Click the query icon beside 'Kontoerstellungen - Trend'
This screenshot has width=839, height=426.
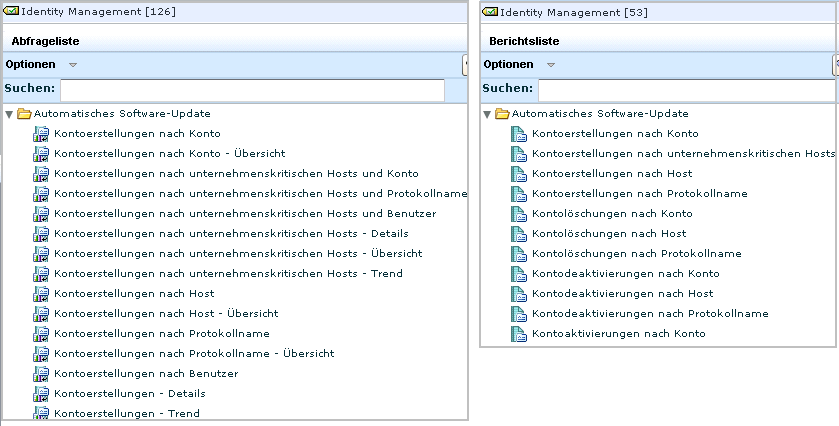[40, 414]
